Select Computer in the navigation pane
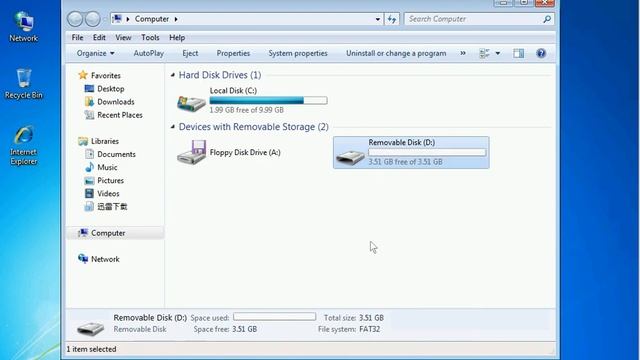Viewport: 640px width, 360px height. coord(115,233)
